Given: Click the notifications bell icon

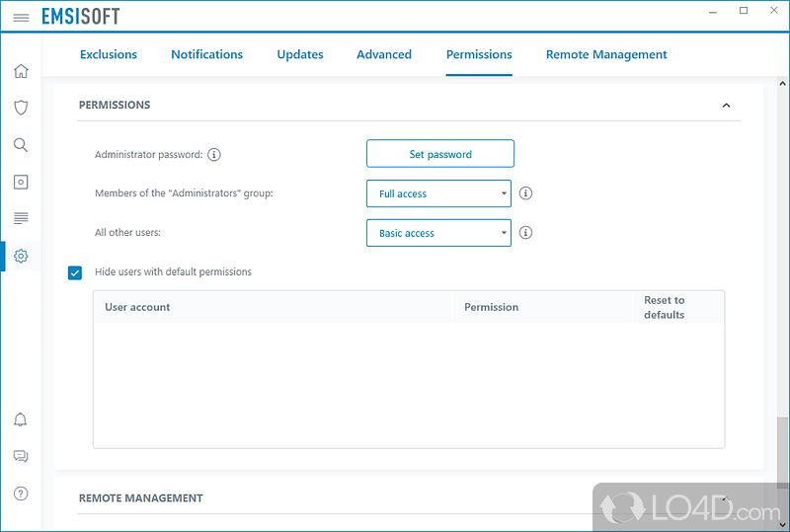Looking at the screenshot, I should pos(21,419).
